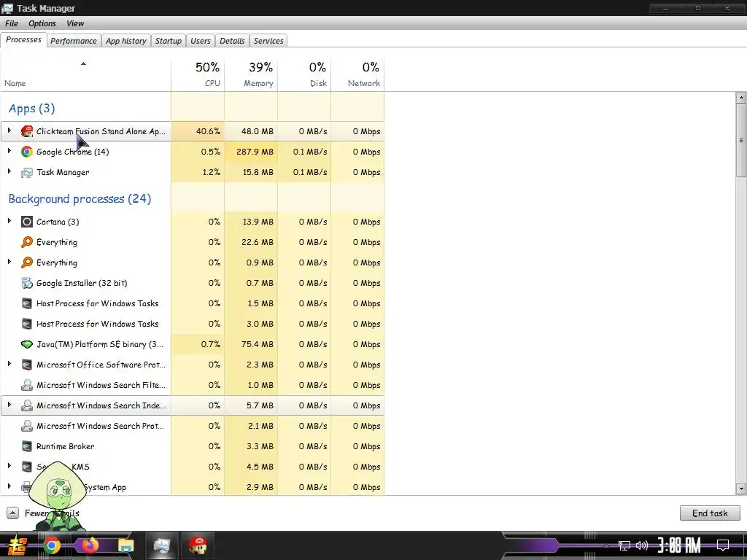The height and width of the screenshot is (560, 747).
Task: Click the Microsoft Office Software Protection icon
Action: 27,365
